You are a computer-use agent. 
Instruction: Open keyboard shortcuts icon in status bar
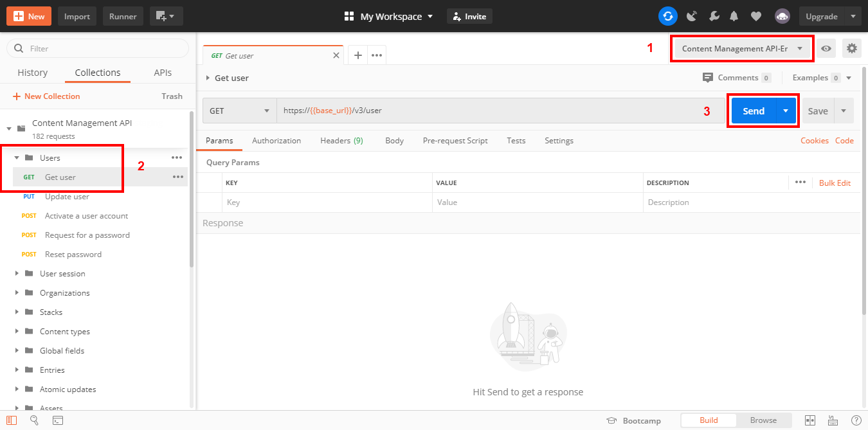833,420
